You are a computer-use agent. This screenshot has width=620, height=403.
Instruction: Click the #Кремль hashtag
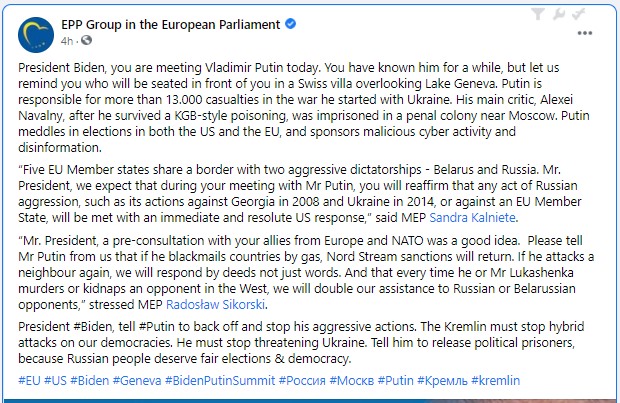point(442,380)
